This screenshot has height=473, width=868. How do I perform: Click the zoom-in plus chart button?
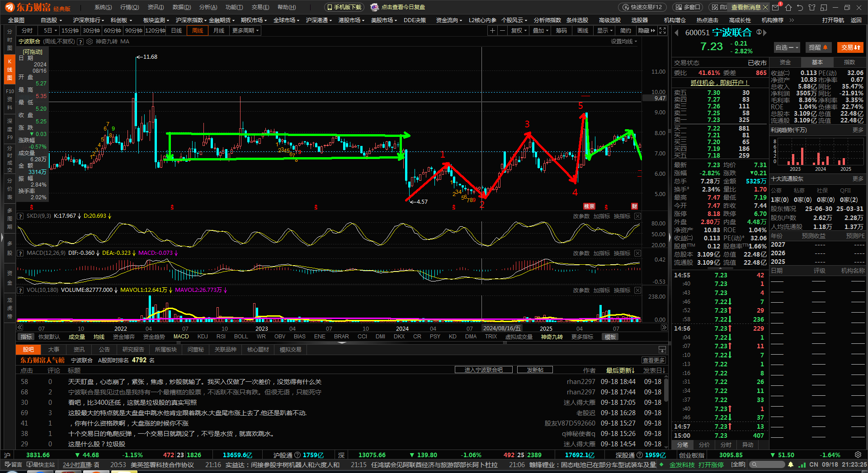[x=492, y=30]
